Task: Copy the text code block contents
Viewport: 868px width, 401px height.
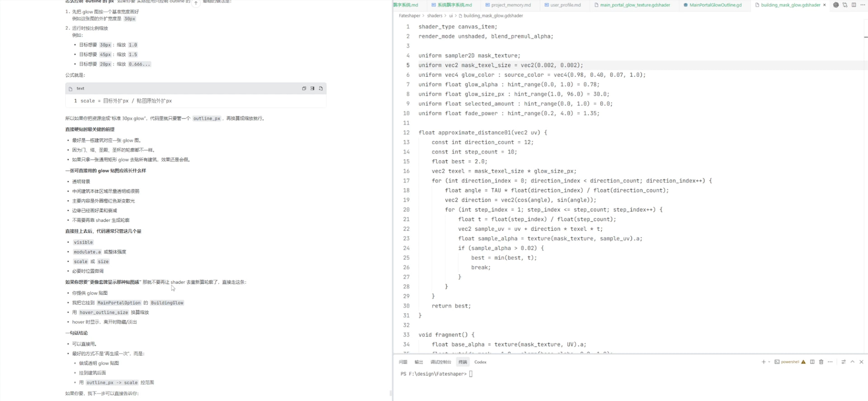Action: (304, 89)
